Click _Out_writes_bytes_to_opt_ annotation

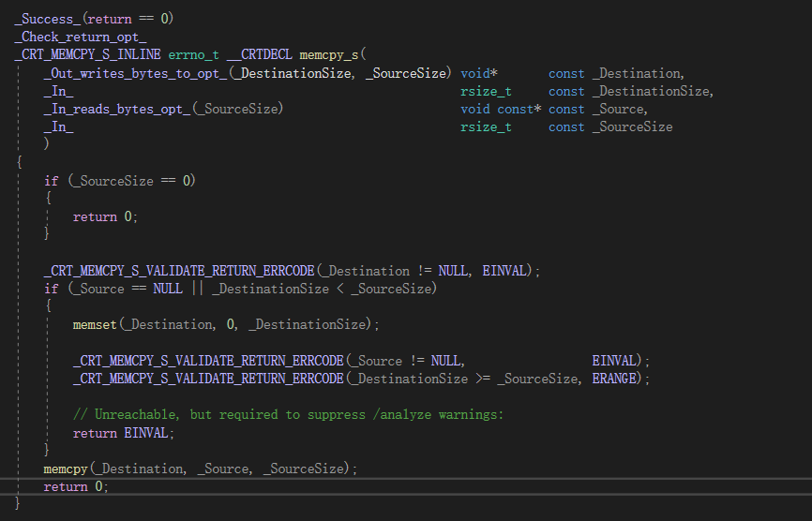click(135, 73)
